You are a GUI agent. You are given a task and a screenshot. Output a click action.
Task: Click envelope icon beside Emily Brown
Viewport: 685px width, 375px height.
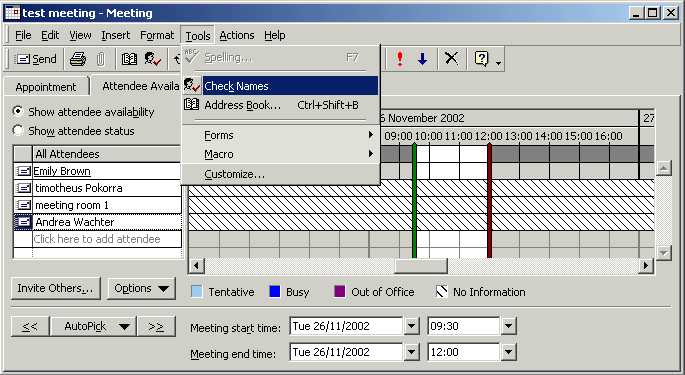pos(23,171)
